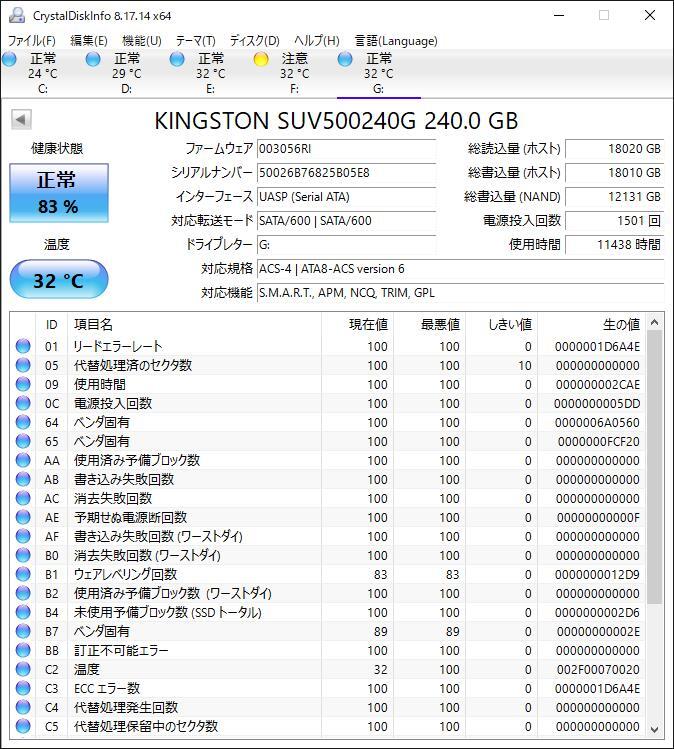
Task: Click the 生の値 column header
Action: click(x=592, y=325)
